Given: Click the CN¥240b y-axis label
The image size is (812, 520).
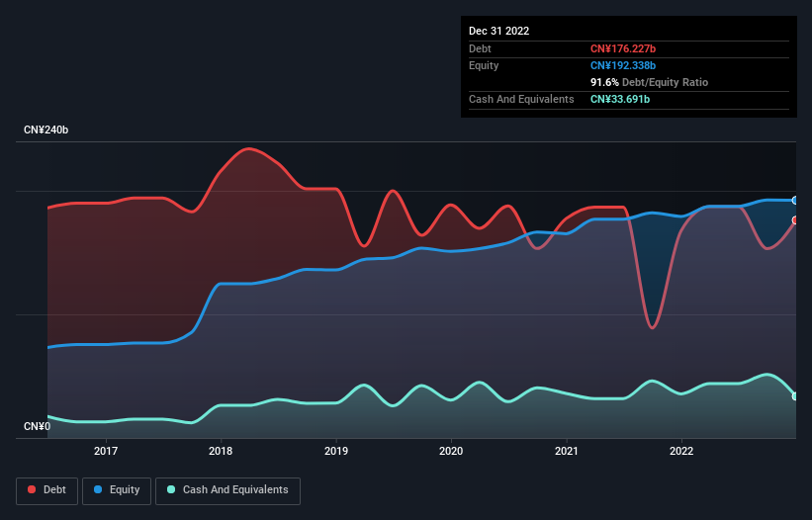Looking at the screenshot, I should [x=46, y=130].
